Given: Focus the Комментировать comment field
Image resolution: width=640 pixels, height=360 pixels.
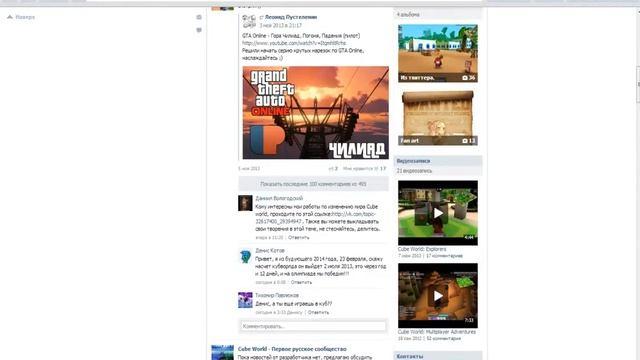Looking at the screenshot, I should point(313,326).
